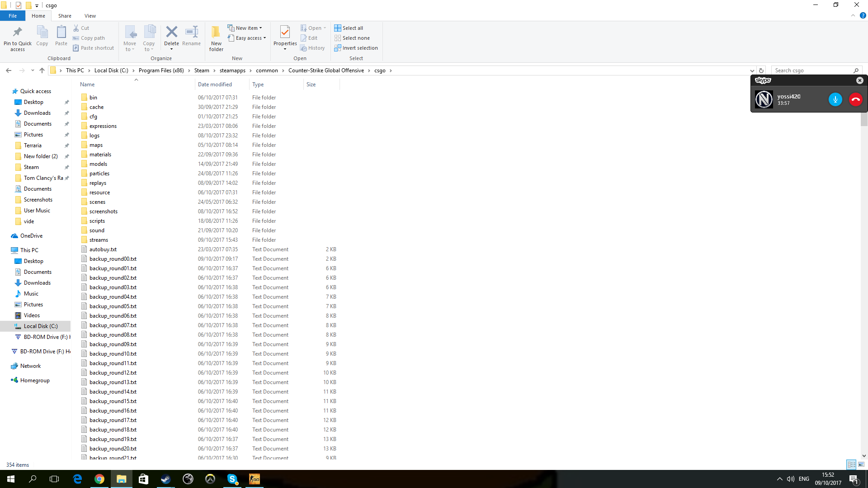Open Skype from the taskbar
Image resolution: width=868 pixels, height=488 pixels.
coord(232,479)
